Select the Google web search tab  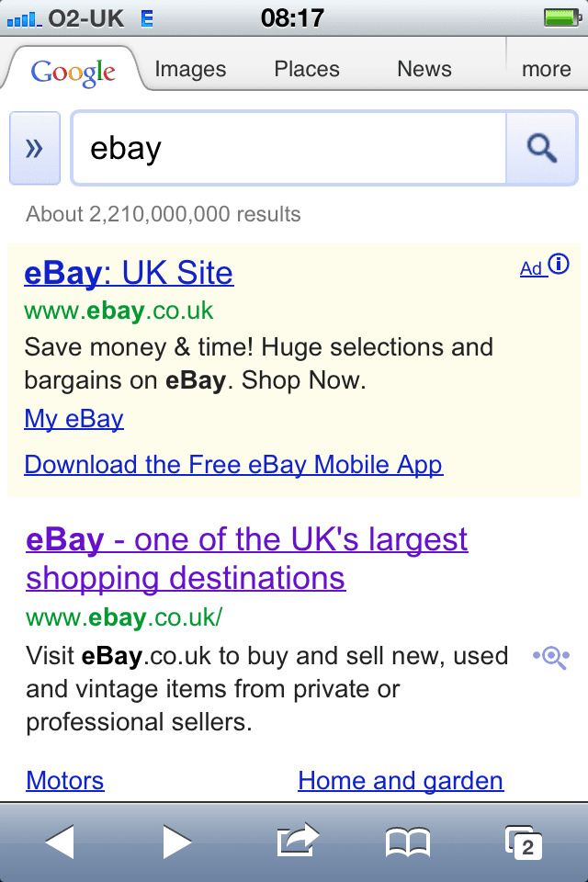(x=73, y=71)
